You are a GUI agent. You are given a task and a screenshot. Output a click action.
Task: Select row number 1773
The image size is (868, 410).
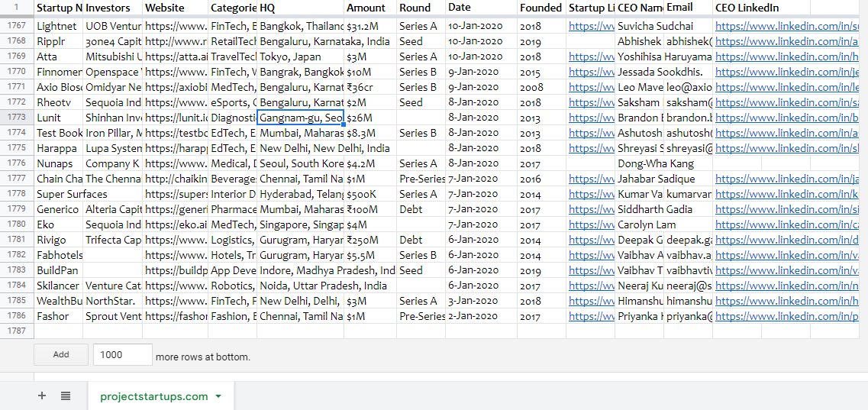click(17, 118)
